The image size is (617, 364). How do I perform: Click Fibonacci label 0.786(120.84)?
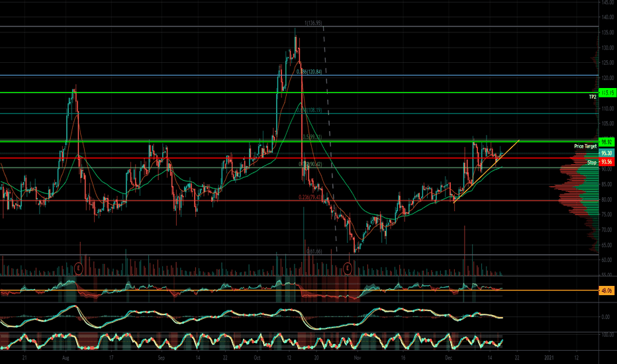(309, 72)
